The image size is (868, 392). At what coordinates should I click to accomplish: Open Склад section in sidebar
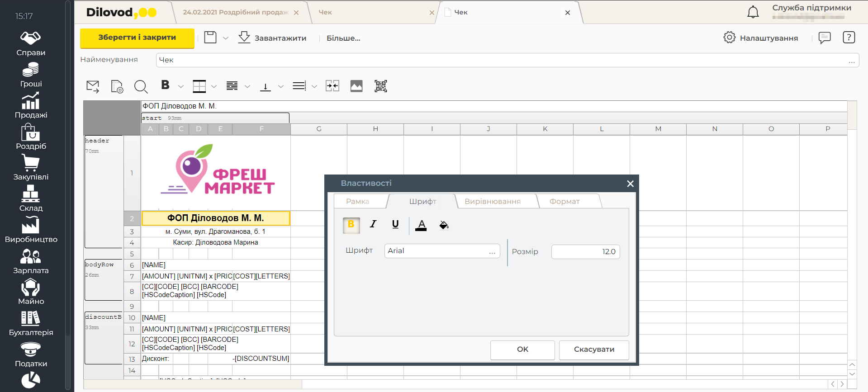pyautogui.click(x=31, y=198)
